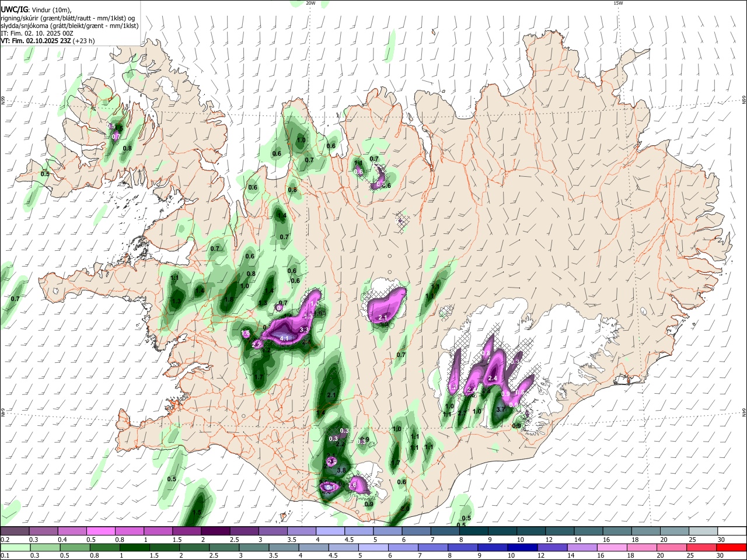Image resolution: width=747 pixels, height=560 pixels.
Task: Select the 66N latitude label on left edge
Action: pyautogui.click(x=3, y=100)
